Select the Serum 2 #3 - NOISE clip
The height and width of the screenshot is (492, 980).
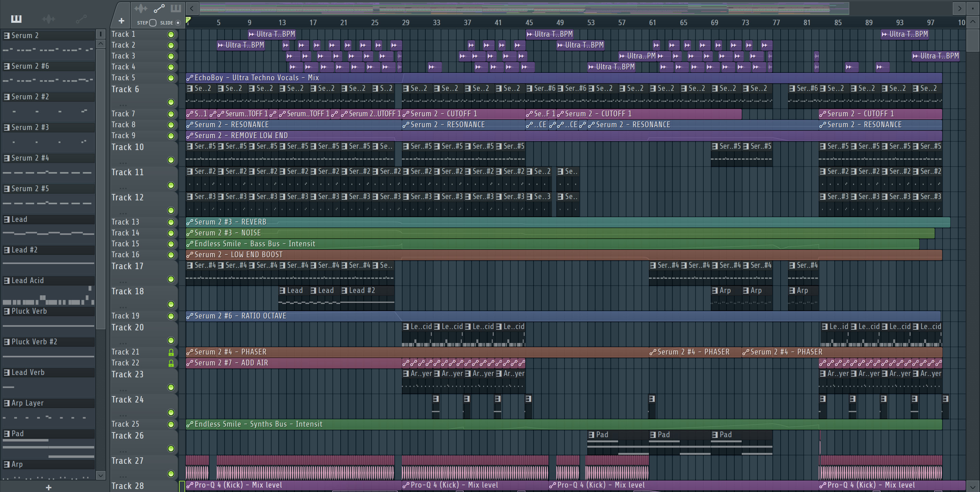[560, 233]
